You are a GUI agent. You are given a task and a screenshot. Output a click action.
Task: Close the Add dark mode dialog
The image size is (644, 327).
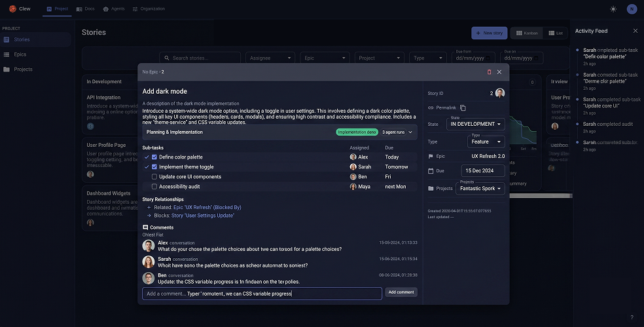point(499,72)
